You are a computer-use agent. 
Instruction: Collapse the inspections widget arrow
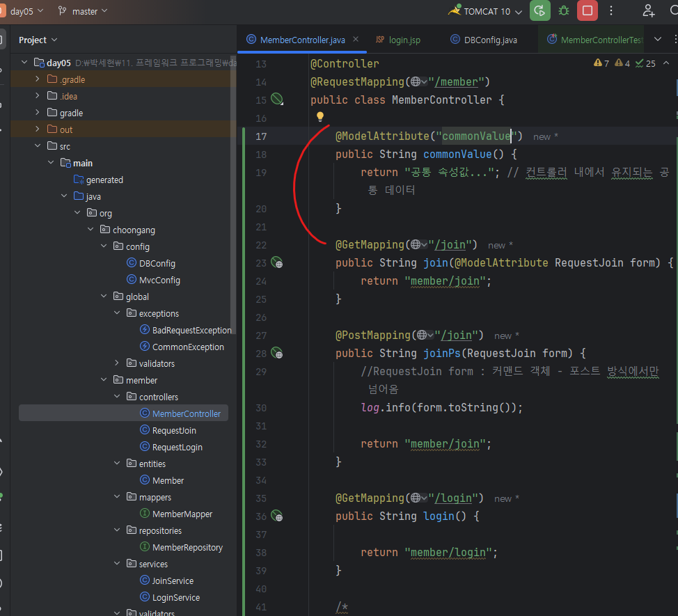(666, 63)
